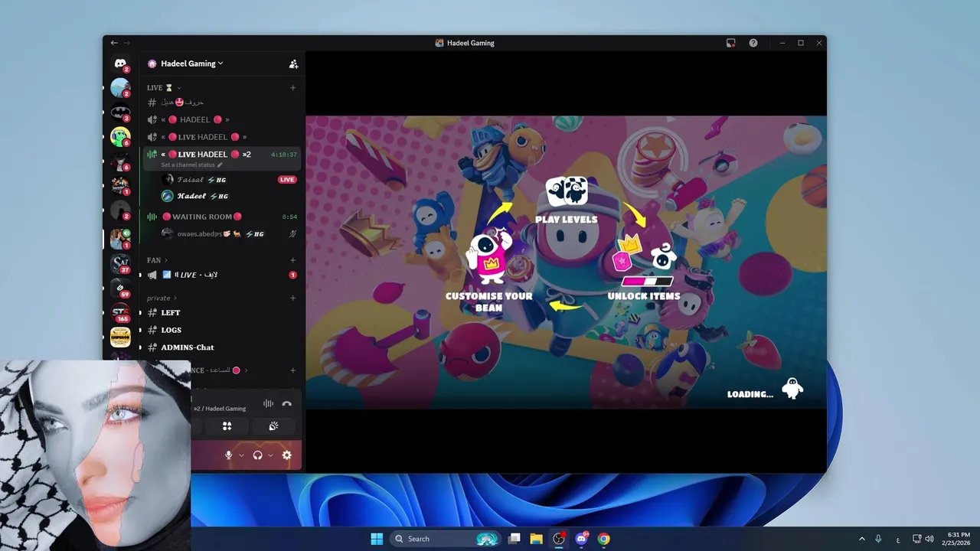Screen dimensions: 980x551
Task: Open the soundboard button
Action: click(x=273, y=426)
